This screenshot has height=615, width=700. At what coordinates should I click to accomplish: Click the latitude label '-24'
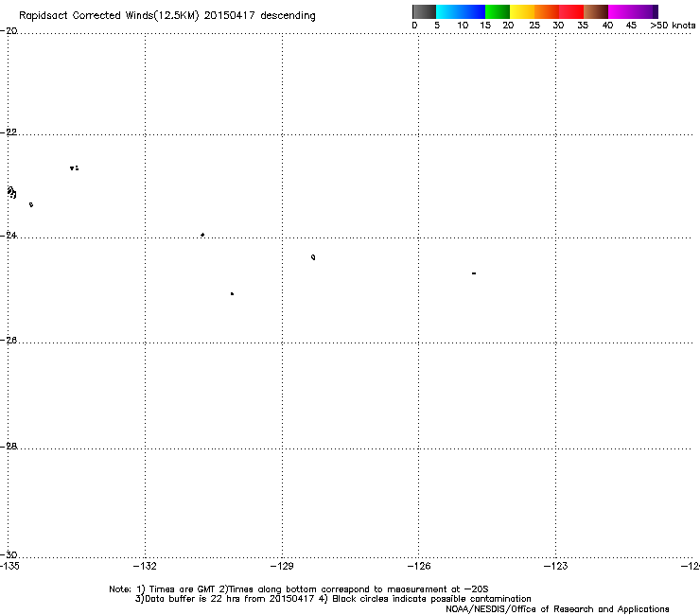[9, 236]
